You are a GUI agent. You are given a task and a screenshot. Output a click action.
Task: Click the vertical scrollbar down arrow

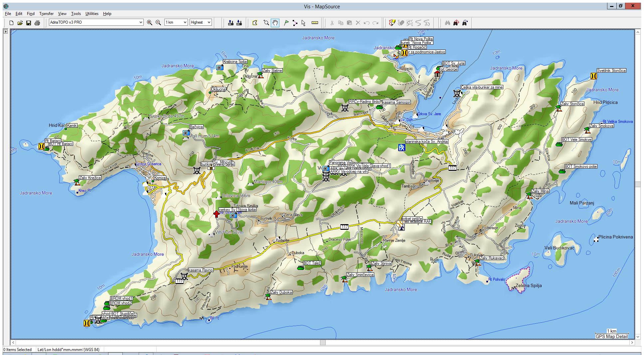(x=638, y=337)
